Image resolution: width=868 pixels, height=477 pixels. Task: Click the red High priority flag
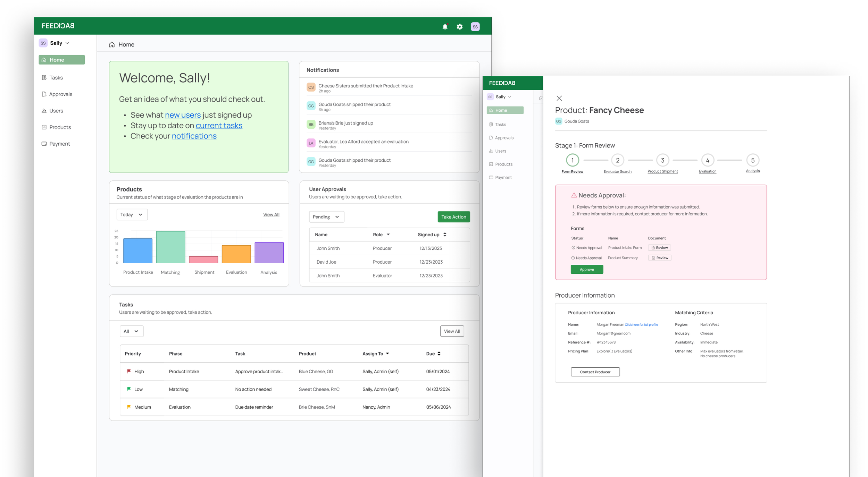click(129, 371)
